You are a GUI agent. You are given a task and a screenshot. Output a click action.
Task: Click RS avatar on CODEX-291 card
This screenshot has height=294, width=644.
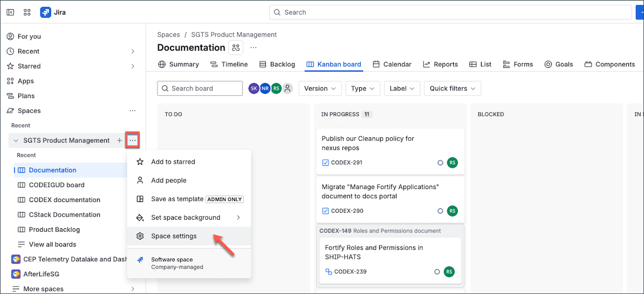452,163
